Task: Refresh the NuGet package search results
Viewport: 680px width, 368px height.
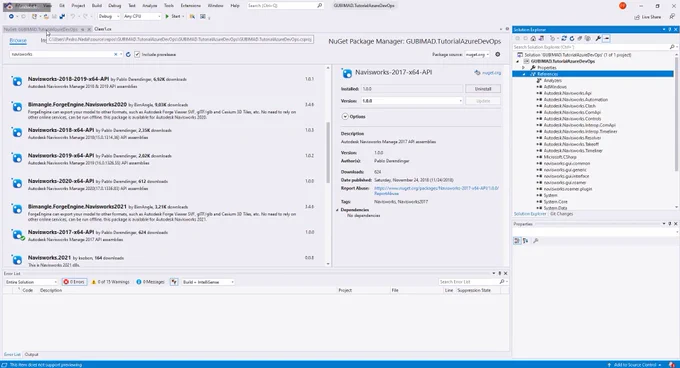Action: [128, 55]
